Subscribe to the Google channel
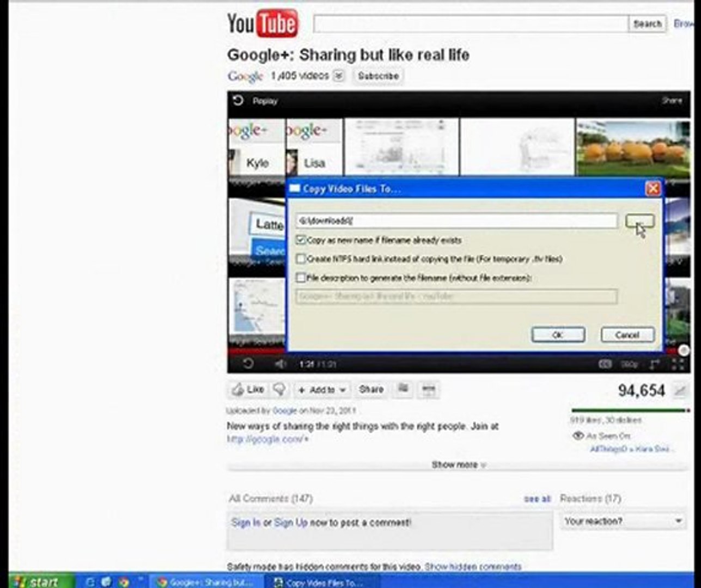This screenshot has width=701, height=588. [378, 76]
